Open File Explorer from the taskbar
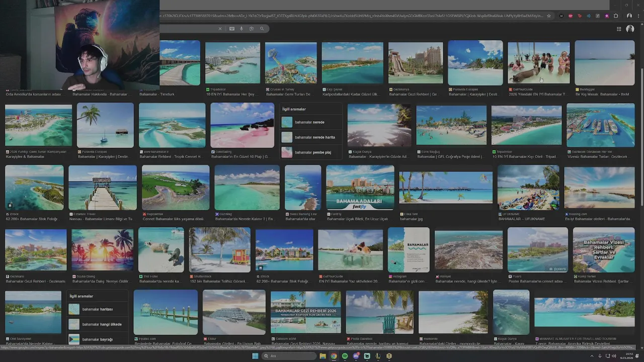This screenshot has height=362, width=644. click(323, 356)
